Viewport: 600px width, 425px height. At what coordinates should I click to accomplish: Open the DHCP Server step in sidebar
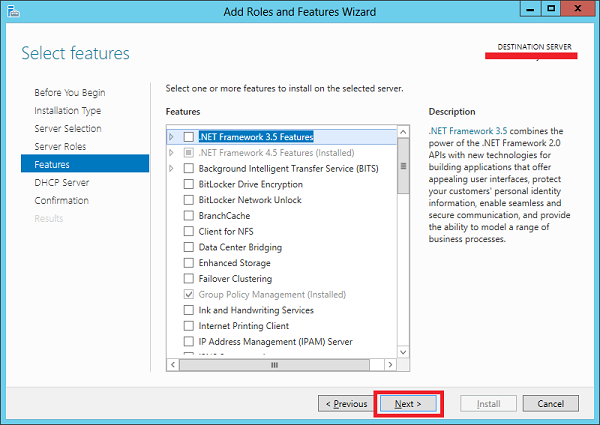[x=61, y=183]
